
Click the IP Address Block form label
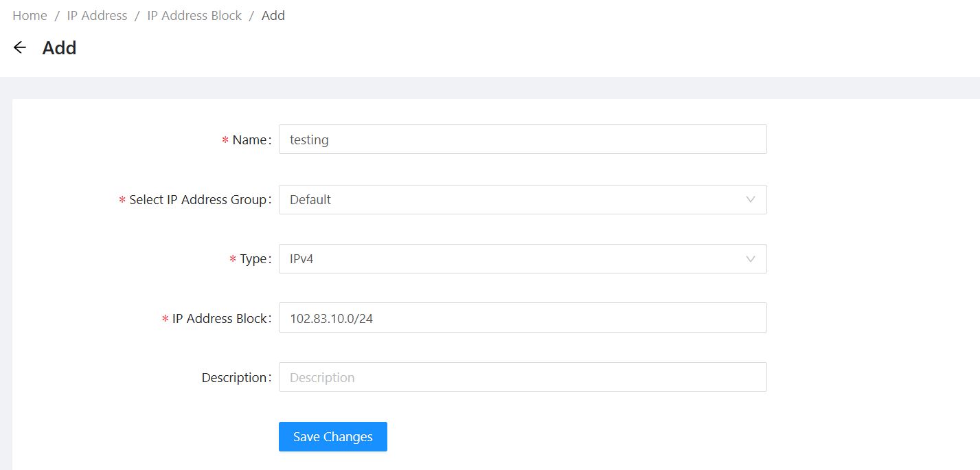pos(219,318)
